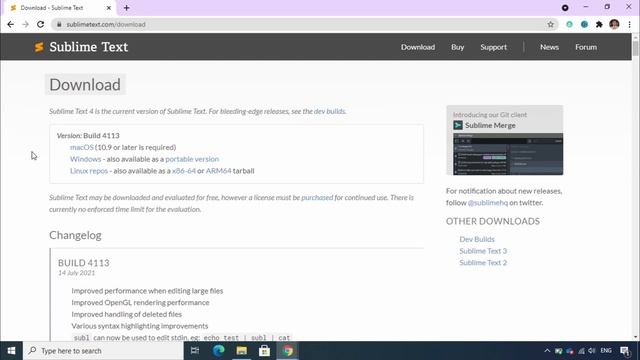
Task: Download the x86-64 tarball
Action: [184, 171]
